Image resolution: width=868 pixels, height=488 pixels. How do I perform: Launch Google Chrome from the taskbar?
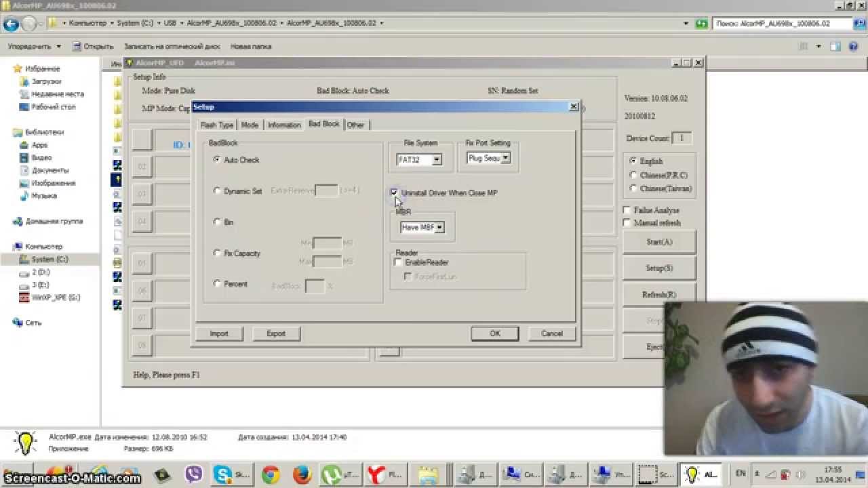(x=271, y=474)
